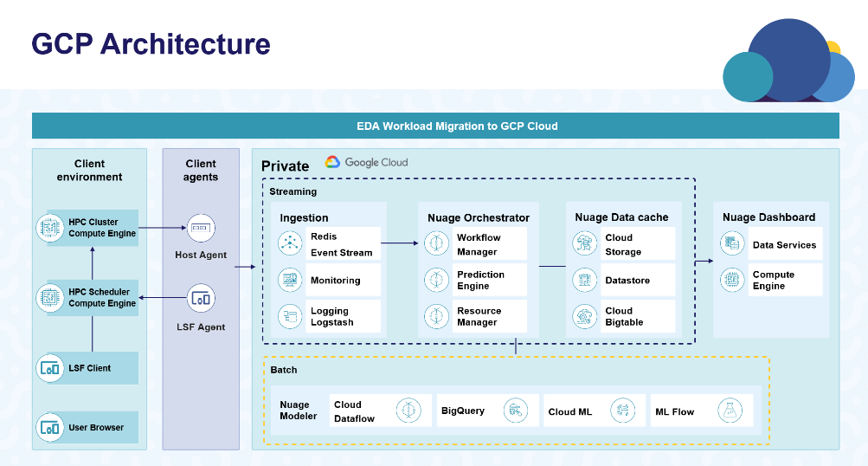The height and width of the screenshot is (466, 868).
Task: Click the Datastore icon
Action: 585,281
